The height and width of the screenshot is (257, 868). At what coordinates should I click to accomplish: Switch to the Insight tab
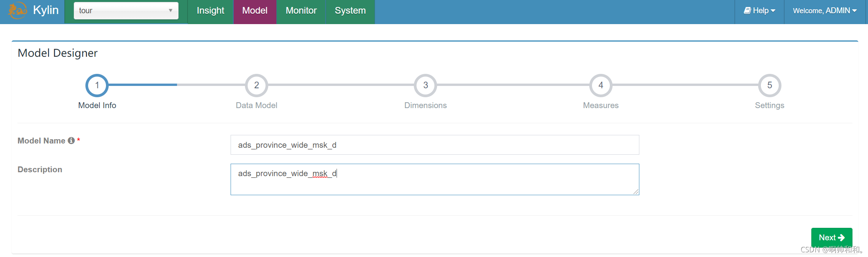pos(210,11)
